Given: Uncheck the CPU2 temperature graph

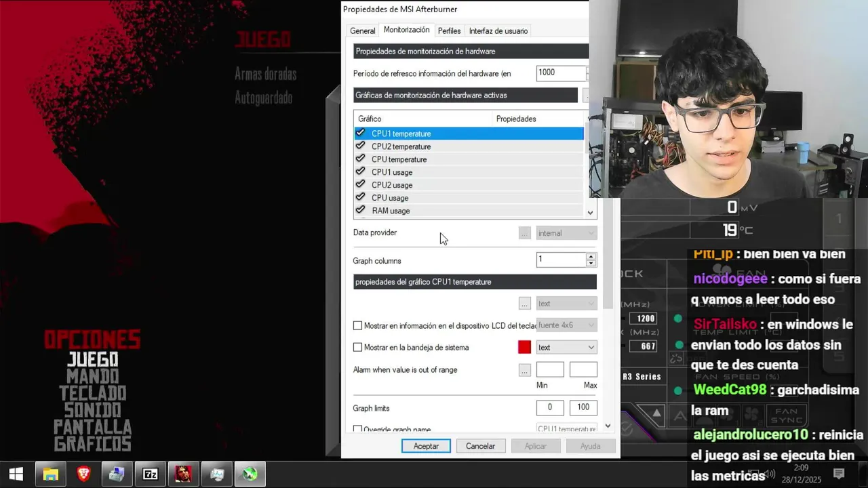Looking at the screenshot, I should click(360, 146).
